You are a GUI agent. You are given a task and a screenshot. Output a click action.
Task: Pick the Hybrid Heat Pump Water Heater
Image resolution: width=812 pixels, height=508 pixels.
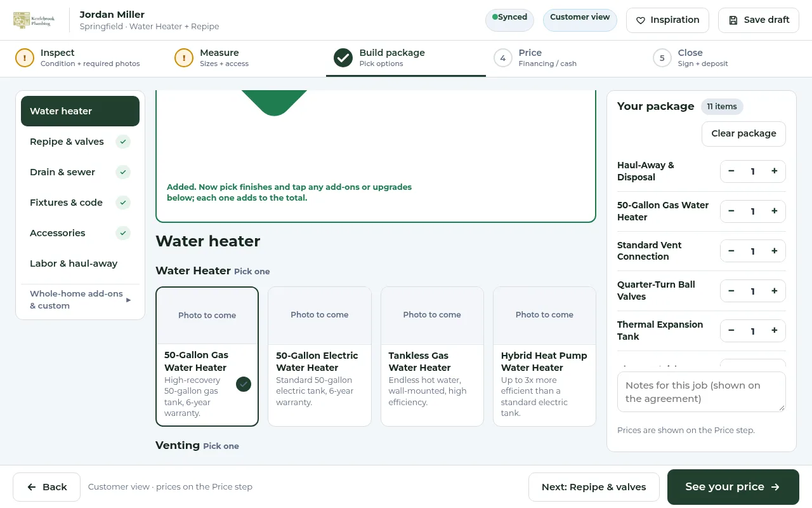pos(544,356)
